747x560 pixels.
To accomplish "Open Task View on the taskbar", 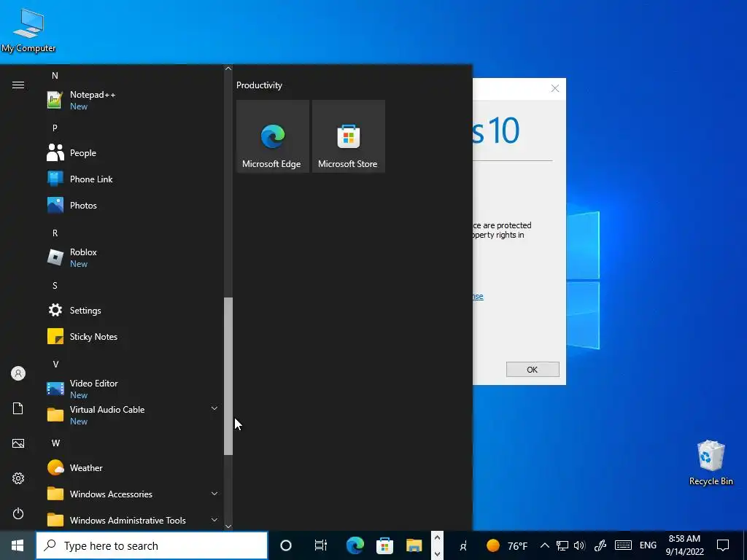I will pos(321,545).
